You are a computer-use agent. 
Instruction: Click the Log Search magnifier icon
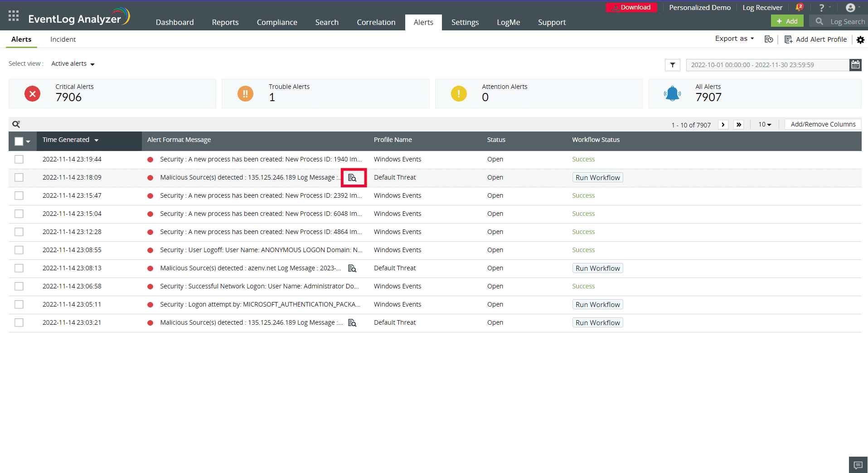pyautogui.click(x=819, y=21)
